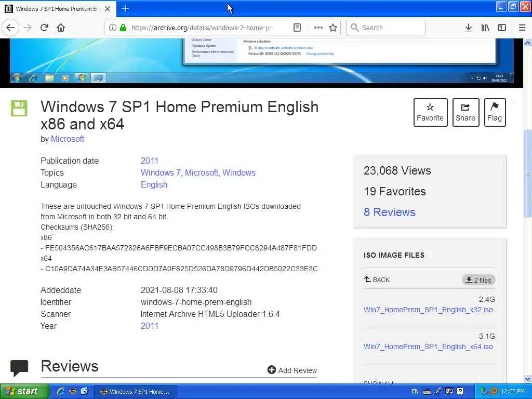The height and width of the screenshot is (399, 532).
Task: Click the EN language indicator
Action: coord(415,392)
